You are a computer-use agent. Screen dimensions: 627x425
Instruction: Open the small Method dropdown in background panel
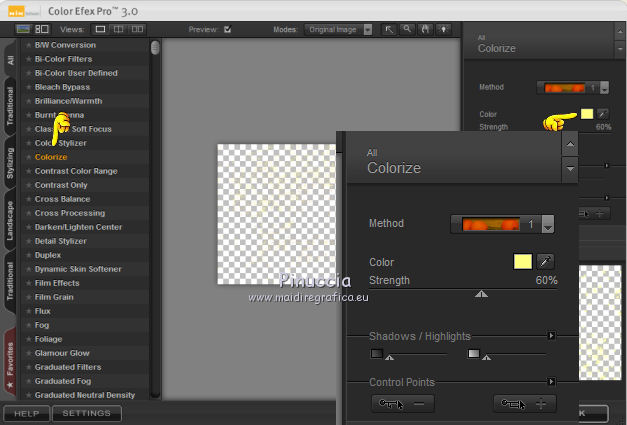(x=604, y=88)
